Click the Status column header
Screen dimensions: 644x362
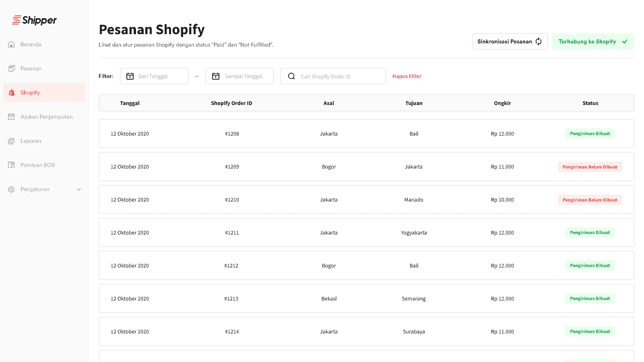point(590,103)
